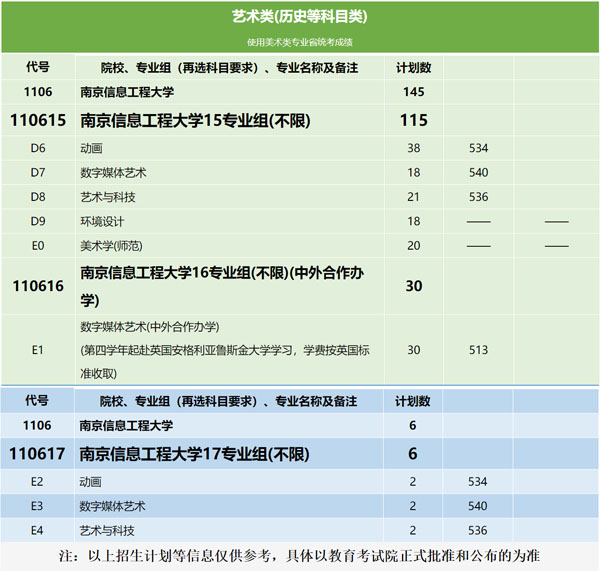Select code 1106 in the green table
Viewport: 600px width, 572px height.
[38, 92]
